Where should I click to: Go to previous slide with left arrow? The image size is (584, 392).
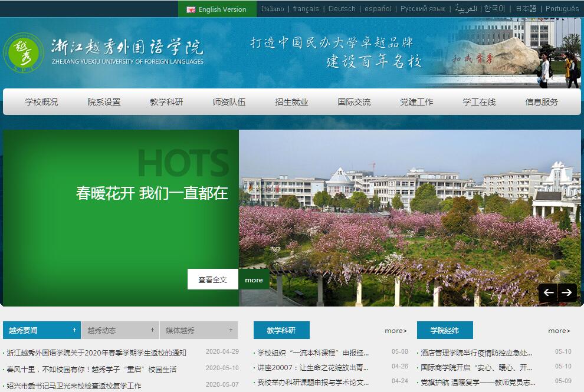549,292
